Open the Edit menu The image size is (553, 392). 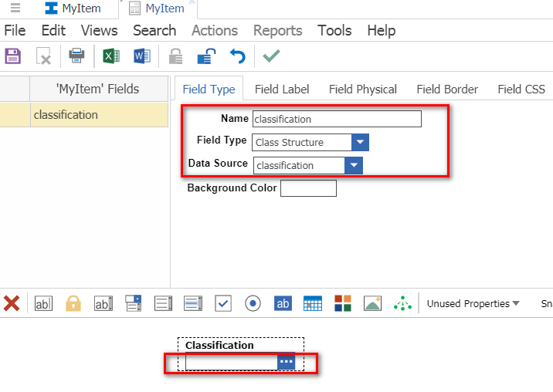click(53, 31)
